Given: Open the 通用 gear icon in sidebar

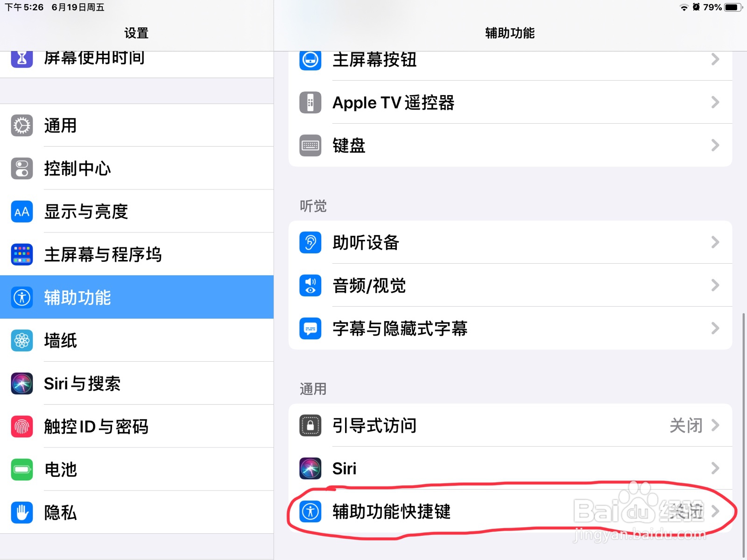Looking at the screenshot, I should pyautogui.click(x=22, y=126).
